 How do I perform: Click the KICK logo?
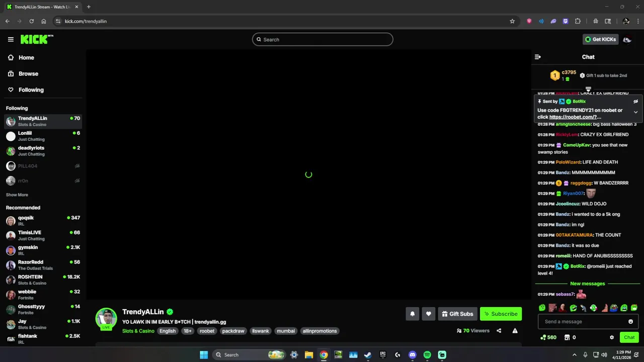pyautogui.click(x=36, y=39)
